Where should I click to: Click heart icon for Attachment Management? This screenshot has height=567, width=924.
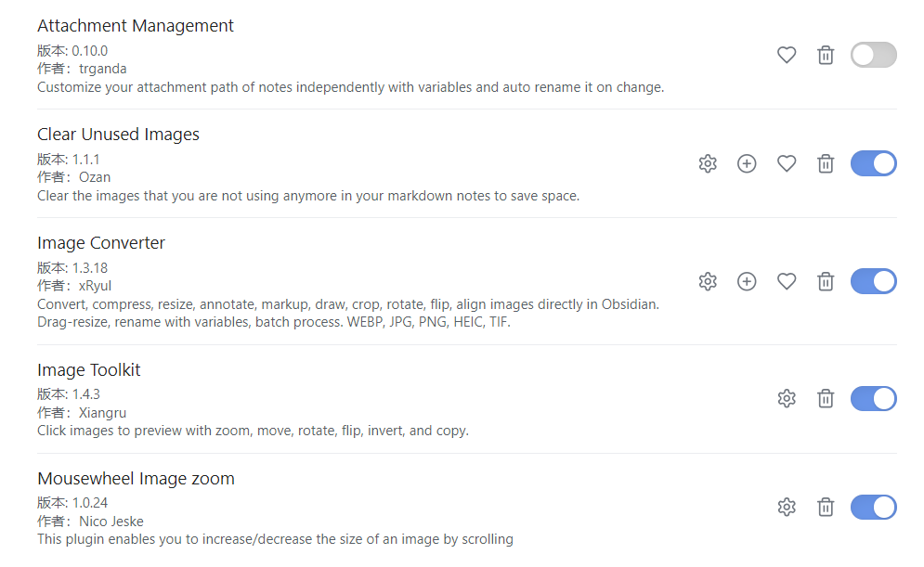point(787,55)
